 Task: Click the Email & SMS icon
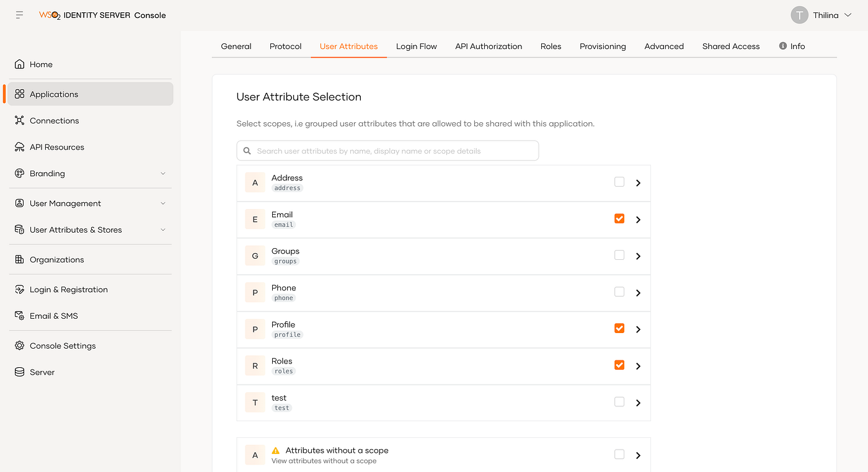tap(20, 316)
